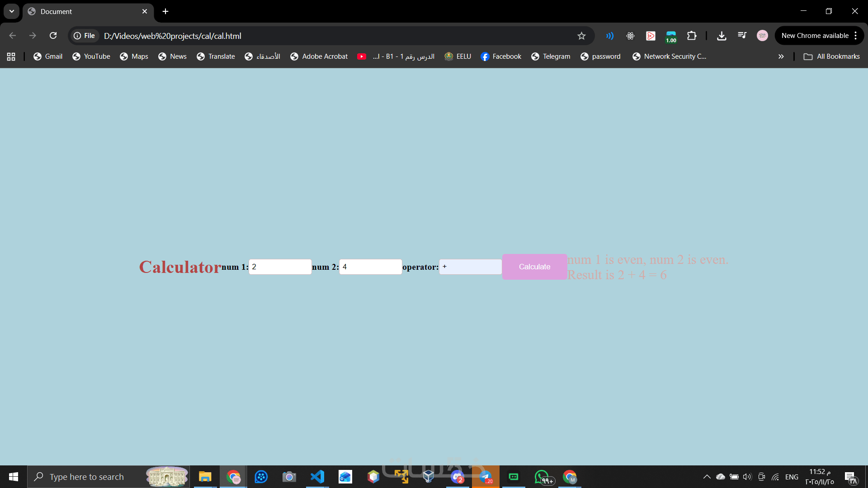This screenshot has height=488, width=868.
Task: Open All Bookmarks folder
Action: (832, 56)
